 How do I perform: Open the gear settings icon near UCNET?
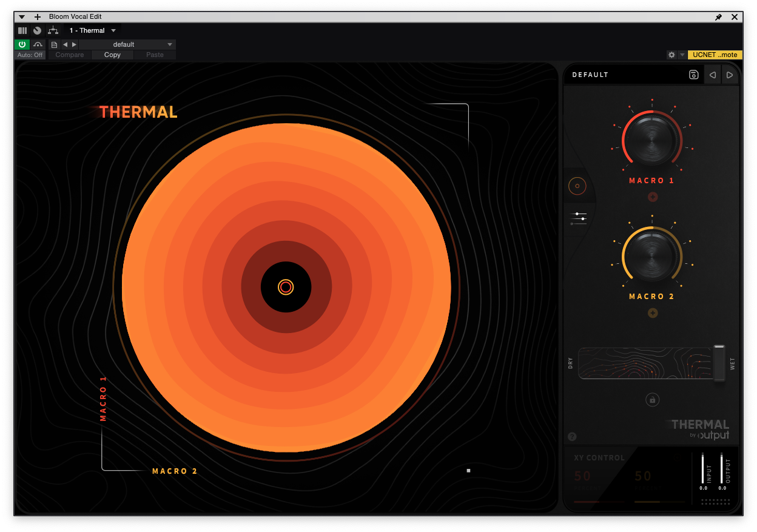671,55
